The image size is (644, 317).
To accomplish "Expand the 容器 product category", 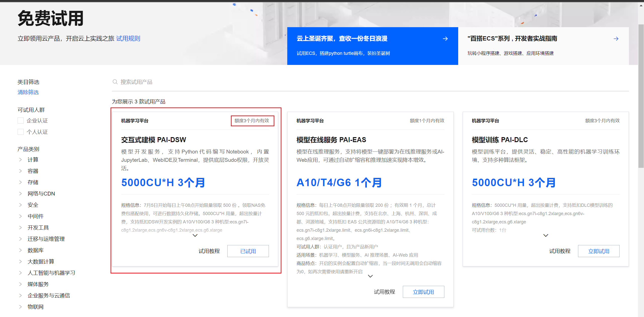I will tap(33, 171).
